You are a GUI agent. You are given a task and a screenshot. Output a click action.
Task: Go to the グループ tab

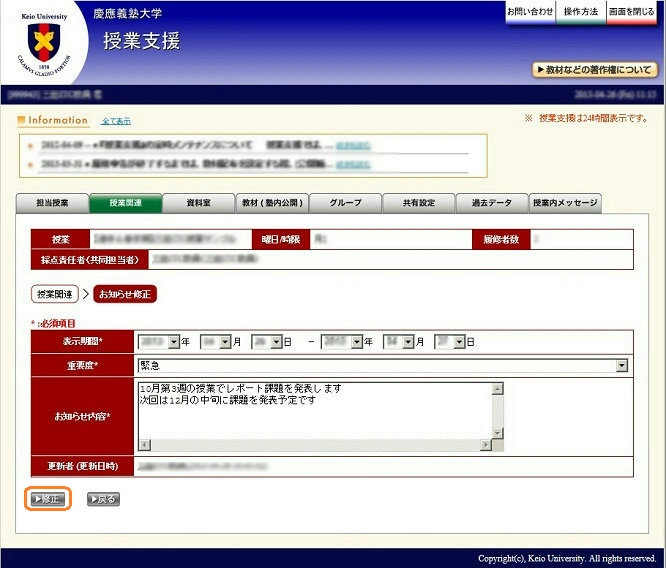345,203
